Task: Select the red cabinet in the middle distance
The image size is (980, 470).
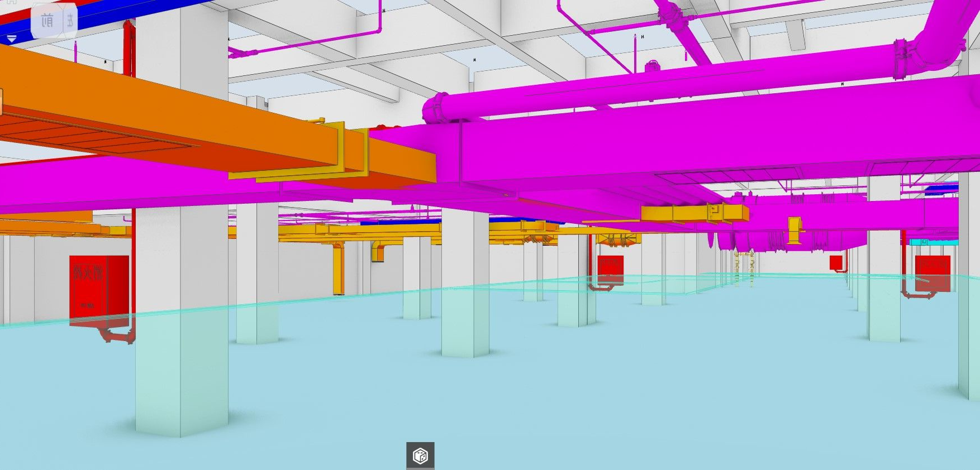Action: pyautogui.click(x=610, y=269)
